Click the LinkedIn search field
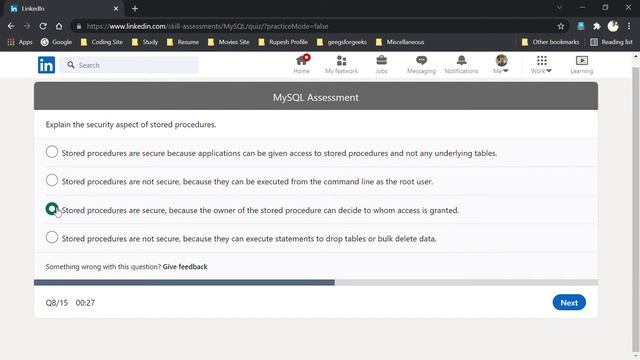Screen dimensions: 640x360 click(x=130, y=65)
